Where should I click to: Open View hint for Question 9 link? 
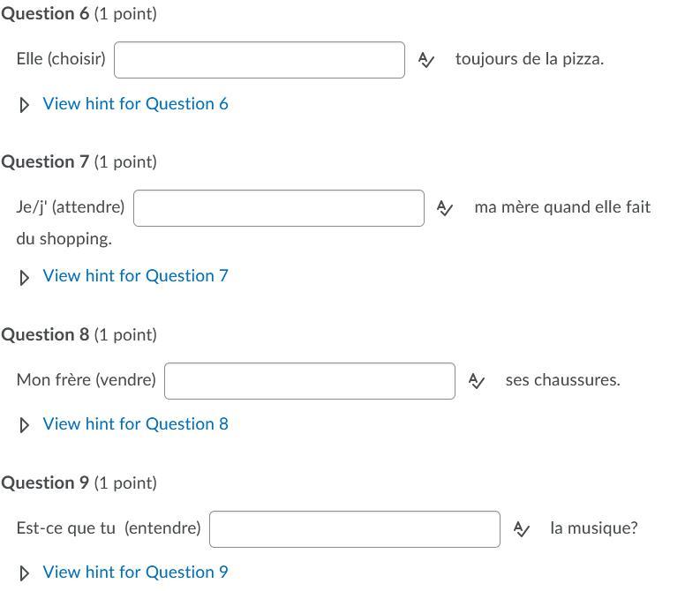pos(135,572)
